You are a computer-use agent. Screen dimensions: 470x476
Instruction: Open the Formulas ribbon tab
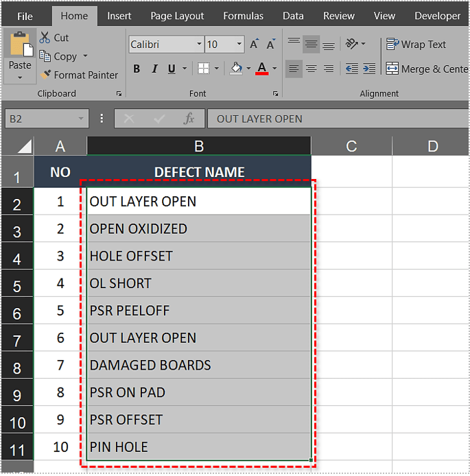point(243,16)
